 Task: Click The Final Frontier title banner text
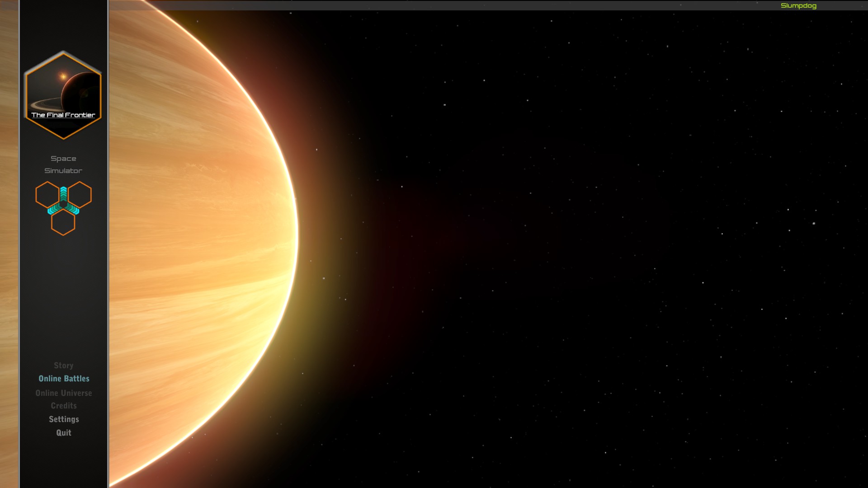[64, 115]
